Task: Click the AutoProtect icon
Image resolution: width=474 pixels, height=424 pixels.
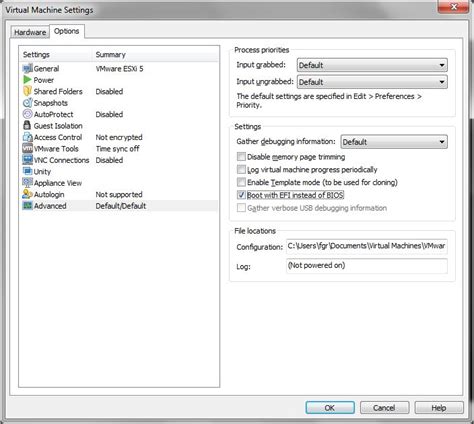Action: (27, 114)
